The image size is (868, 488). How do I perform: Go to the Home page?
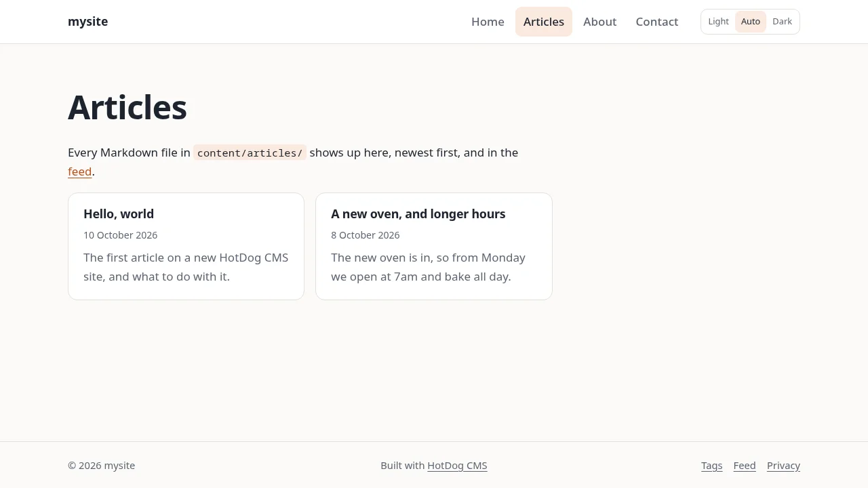488,22
